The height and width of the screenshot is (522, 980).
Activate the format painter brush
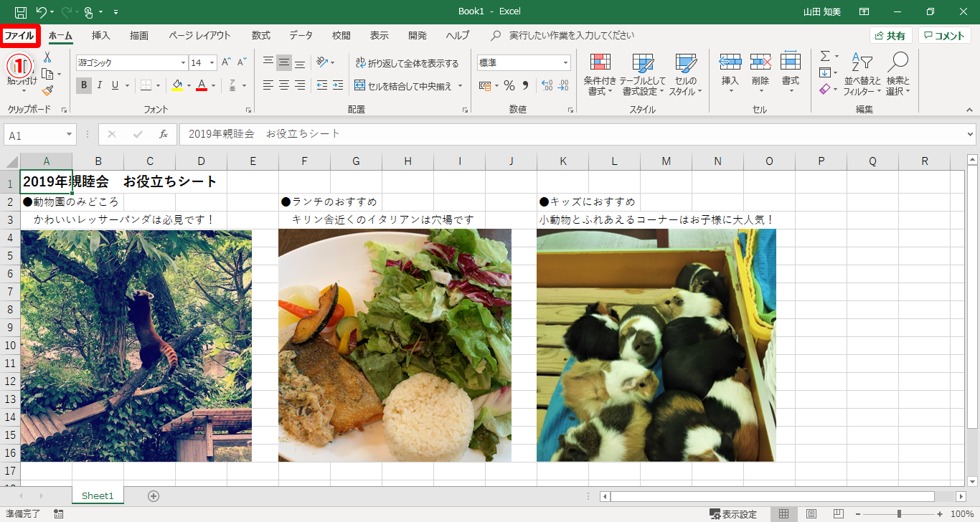pyautogui.click(x=47, y=91)
